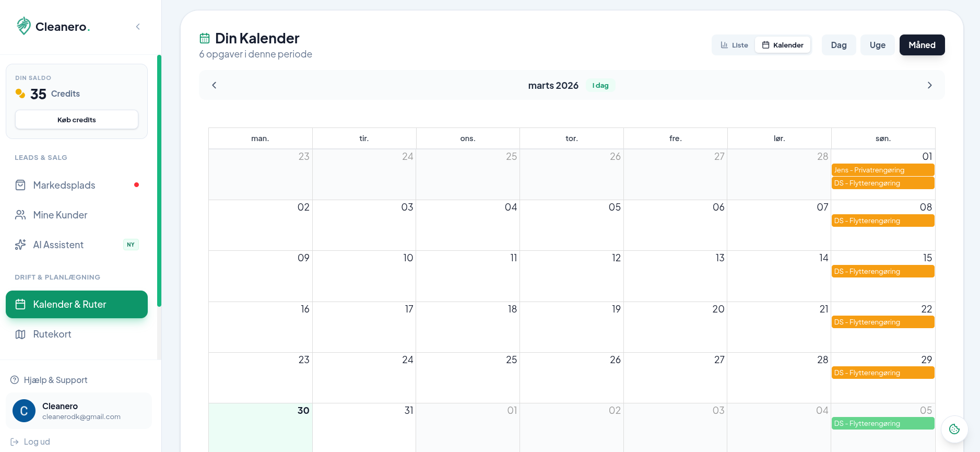This screenshot has width=980, height=452.
Task: Open the Mine Kunder page
Action: [60, 215]
